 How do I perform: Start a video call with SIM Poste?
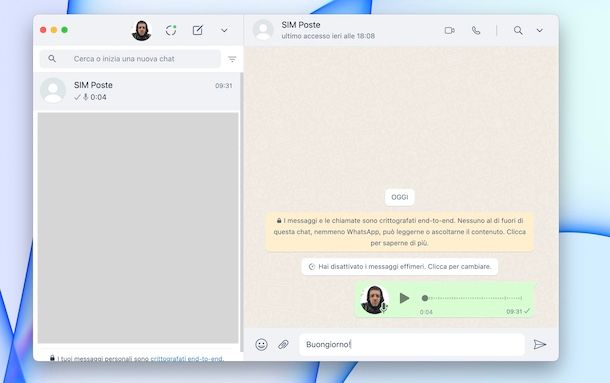point(449,30)
